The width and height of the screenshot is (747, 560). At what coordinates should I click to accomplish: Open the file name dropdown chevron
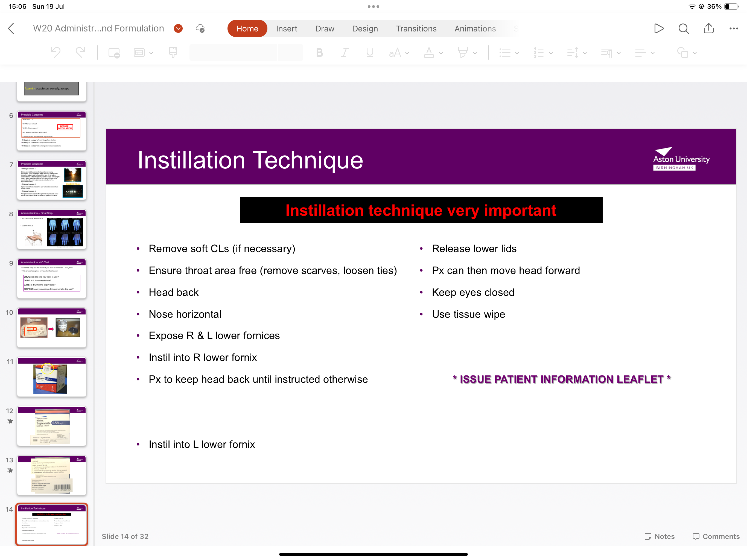point(178,28)
